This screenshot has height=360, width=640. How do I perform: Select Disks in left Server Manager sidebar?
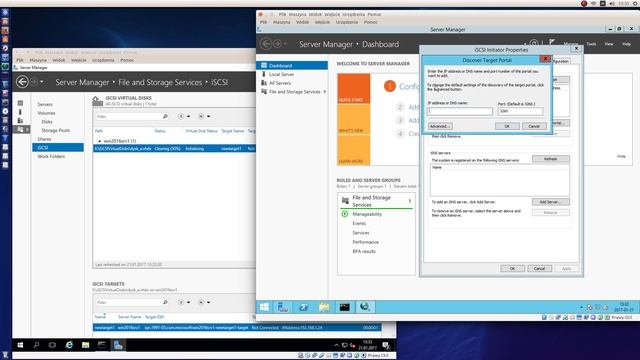[47, 122]
